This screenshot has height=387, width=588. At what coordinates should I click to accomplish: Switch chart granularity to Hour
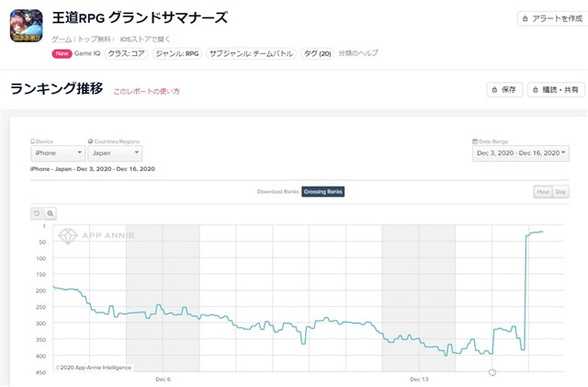click(x=543, y=192)
